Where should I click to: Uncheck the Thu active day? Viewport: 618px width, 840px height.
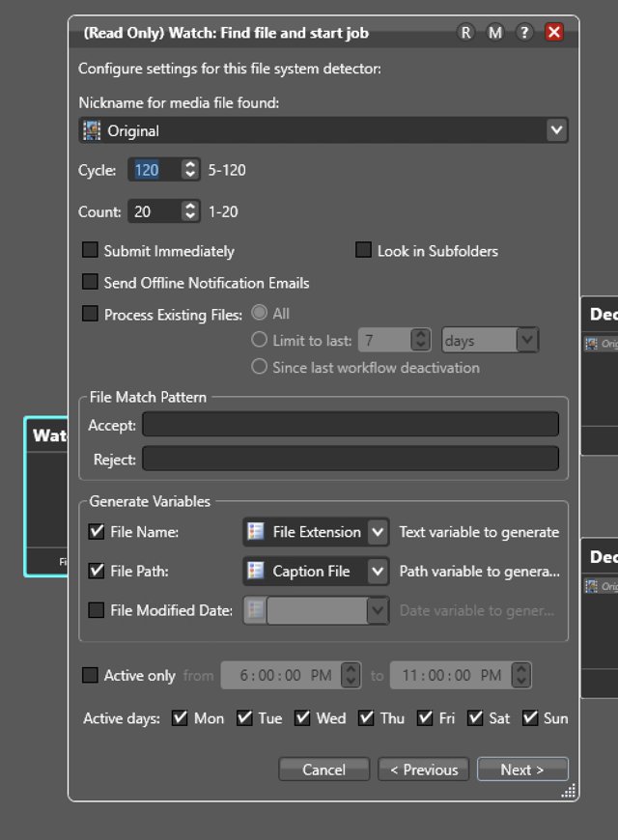pyautogui.click(x=366, y=717)
